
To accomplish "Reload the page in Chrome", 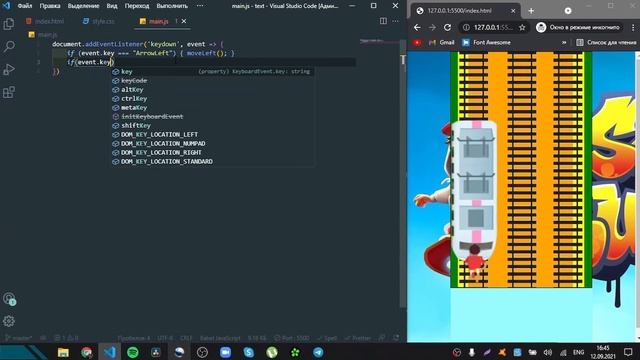I will (x=447, y=27).
